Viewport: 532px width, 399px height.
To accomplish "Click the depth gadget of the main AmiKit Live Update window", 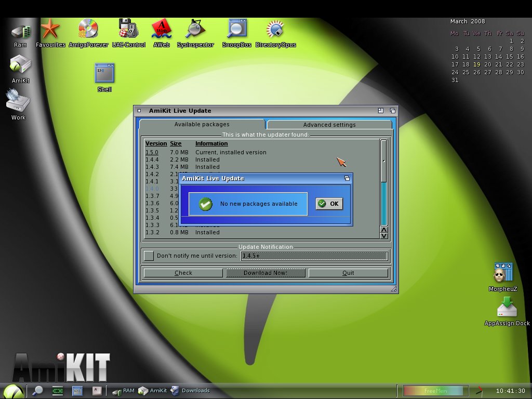I will pyautogui.click(x=393, y=111).
